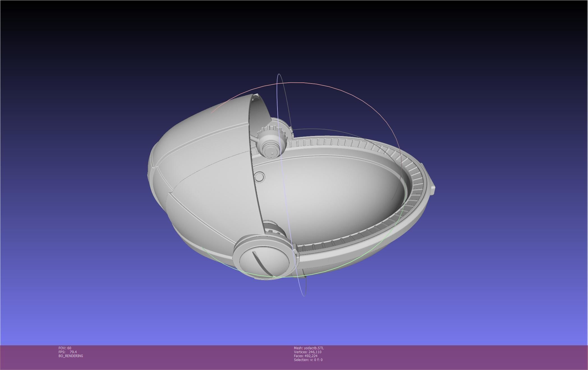Click the Vertices: 246,110 readout
588x370 pixels.
tap(307, 352)
